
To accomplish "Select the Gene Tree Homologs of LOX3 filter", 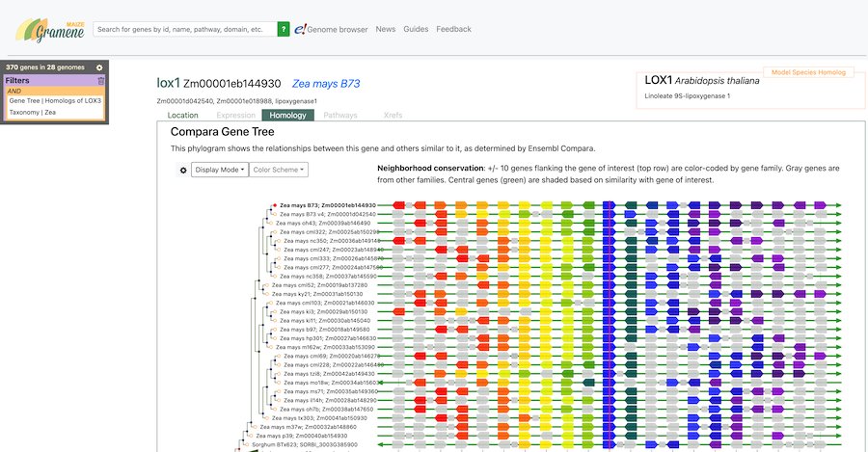I will pos(55,100).
